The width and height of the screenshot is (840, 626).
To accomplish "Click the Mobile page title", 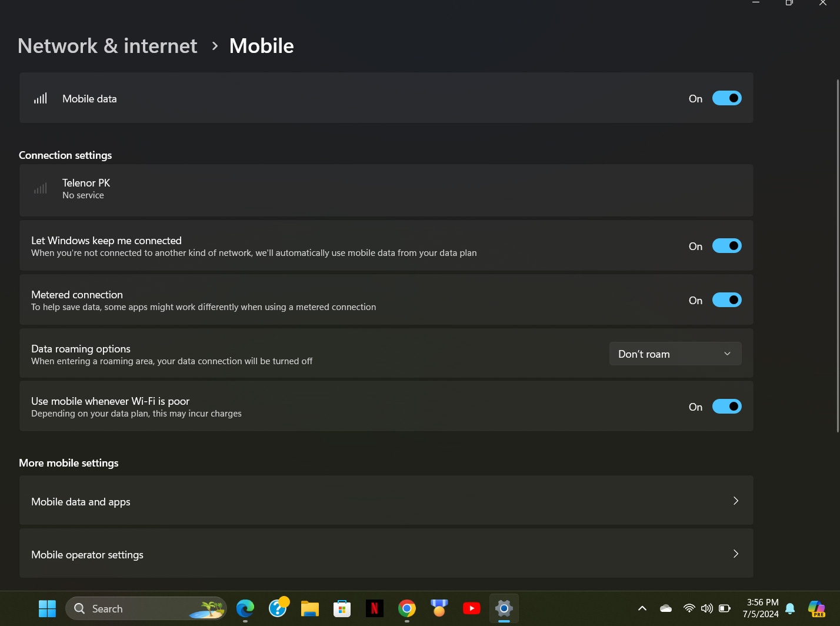I will [x=261, y=46].
